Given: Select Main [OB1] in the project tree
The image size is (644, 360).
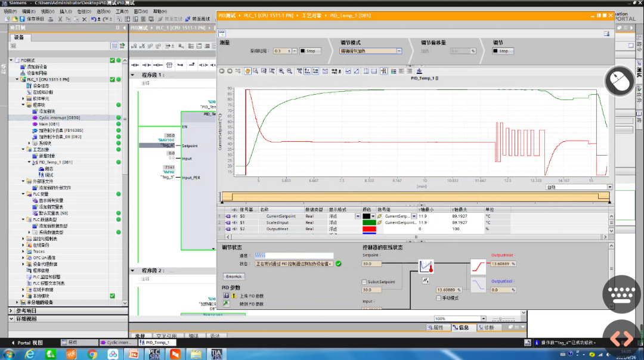Looking at the screenshot, I should (49, 124).
